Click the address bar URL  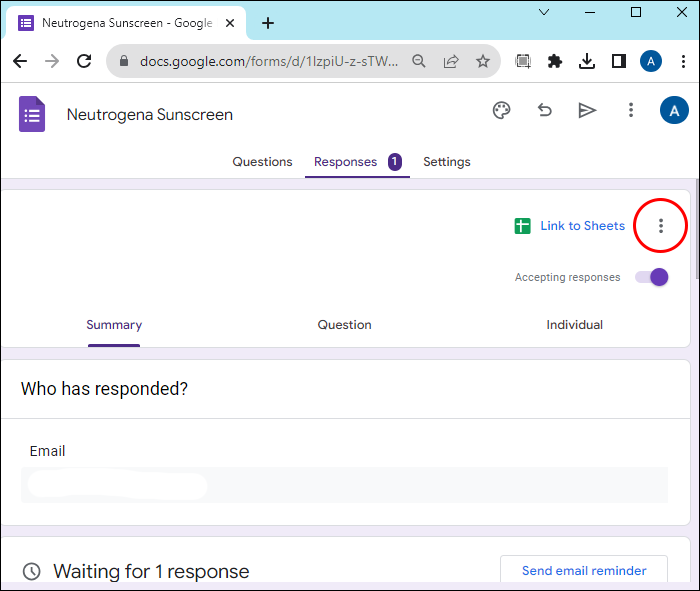[269, 61]
